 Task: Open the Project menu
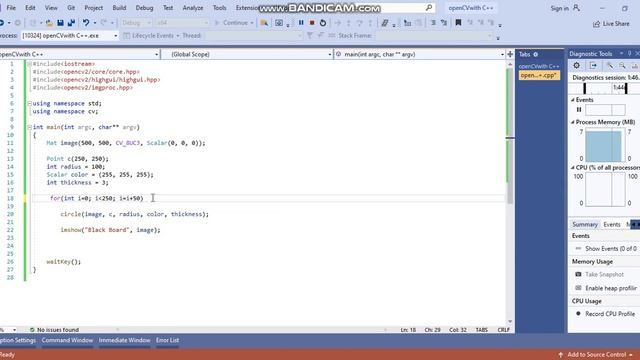click(x=93, y=8)
